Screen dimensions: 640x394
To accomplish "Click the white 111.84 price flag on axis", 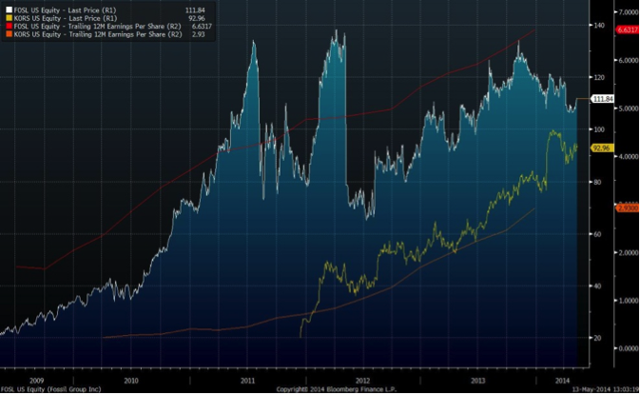I will click(x=602, y=99).
